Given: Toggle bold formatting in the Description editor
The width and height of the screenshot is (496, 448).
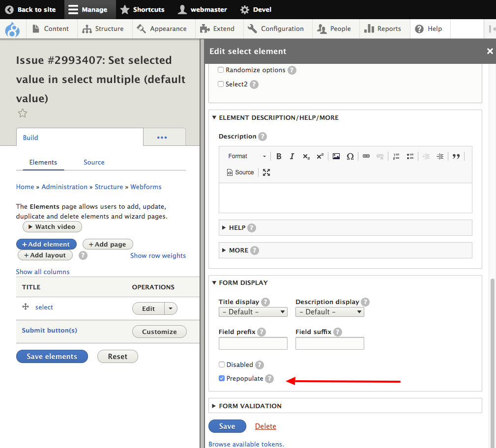Looking at the screenshot, I should pos(279,156).
